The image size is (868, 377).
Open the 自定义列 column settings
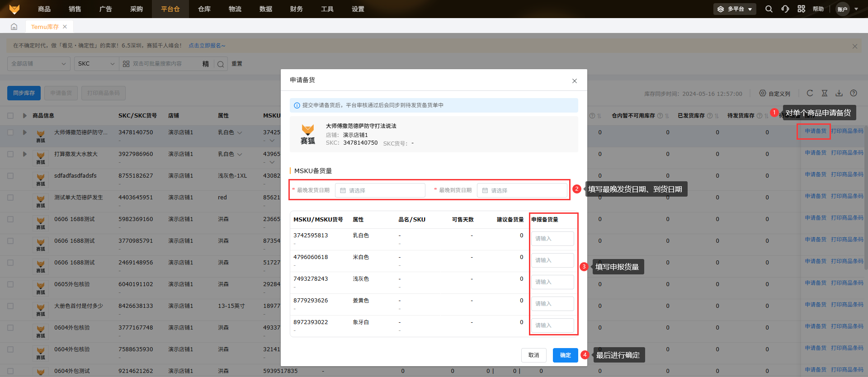775,94
